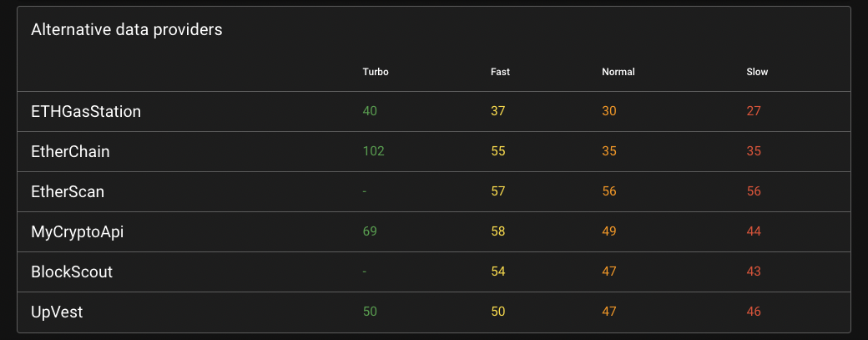
Task: Select ETHGasStation Normal value 30
Action: [609, 111]
